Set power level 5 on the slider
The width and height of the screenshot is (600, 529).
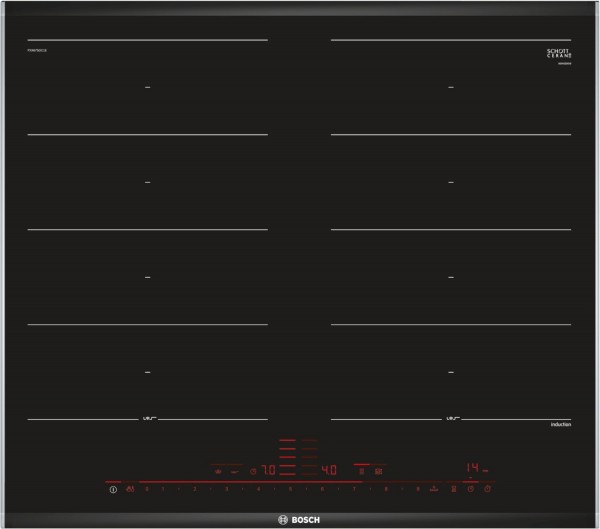290,489
